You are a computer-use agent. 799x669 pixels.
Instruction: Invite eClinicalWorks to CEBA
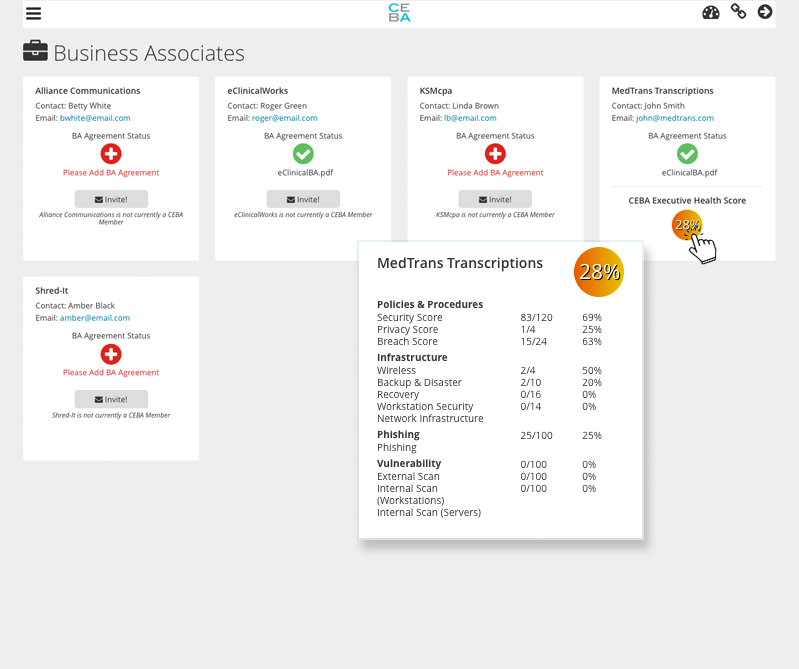[x=303, y=199]
